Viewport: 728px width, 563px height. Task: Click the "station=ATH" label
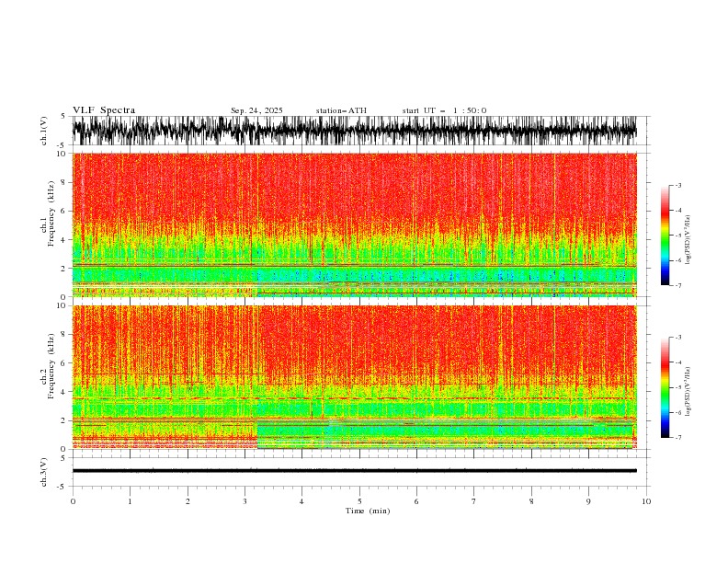click(341, 110)
